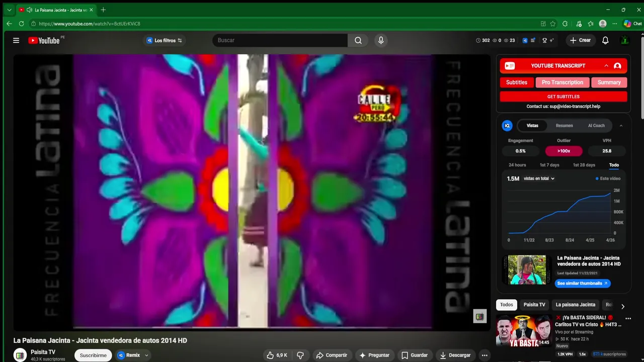Screen dimensions: 644x362
Task: Switch to the Pro Transcription tab
Action: 562,82
